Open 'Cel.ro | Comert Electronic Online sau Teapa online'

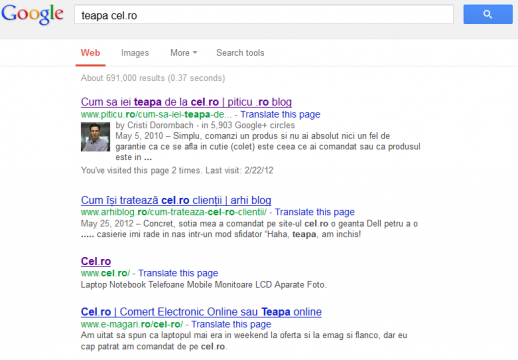(201, 312)
